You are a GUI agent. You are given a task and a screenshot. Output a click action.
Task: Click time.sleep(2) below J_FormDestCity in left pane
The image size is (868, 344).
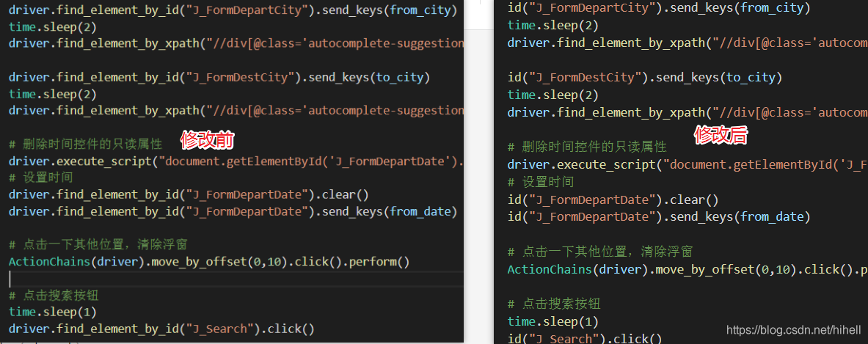coord(53,93)
